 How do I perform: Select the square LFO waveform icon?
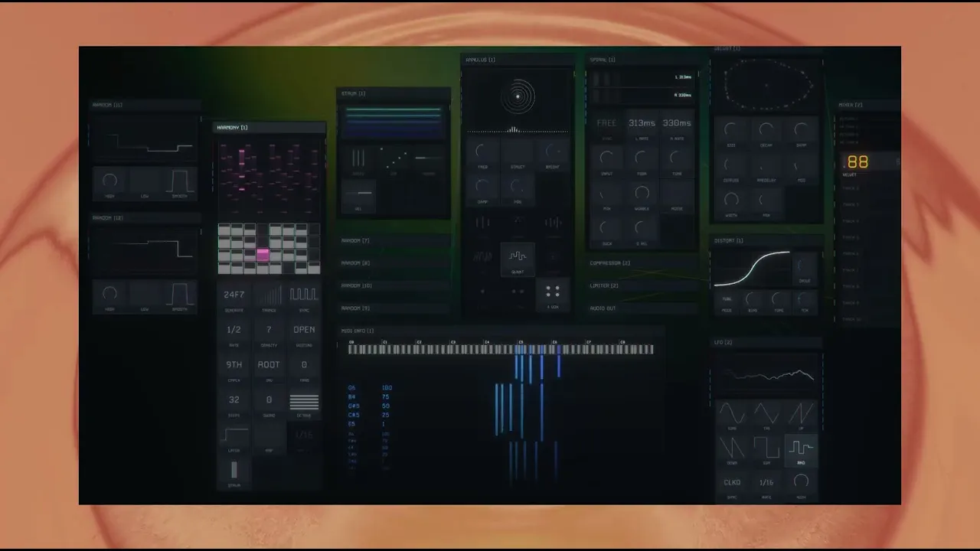coord(766,448)
